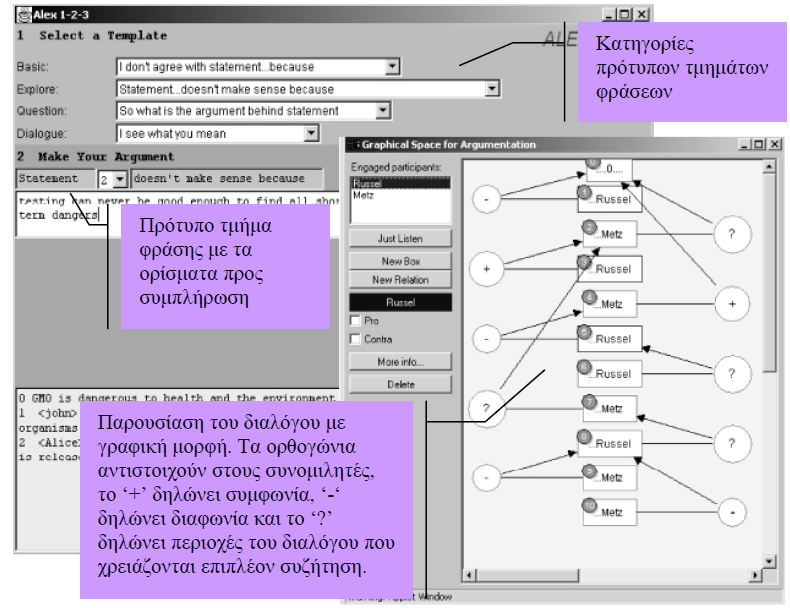The width and height of the screenshot is (790, 608).
Task: Click the question circle linked to box 8 Russel
Action: pyautogui.click(x=732, y=443)
